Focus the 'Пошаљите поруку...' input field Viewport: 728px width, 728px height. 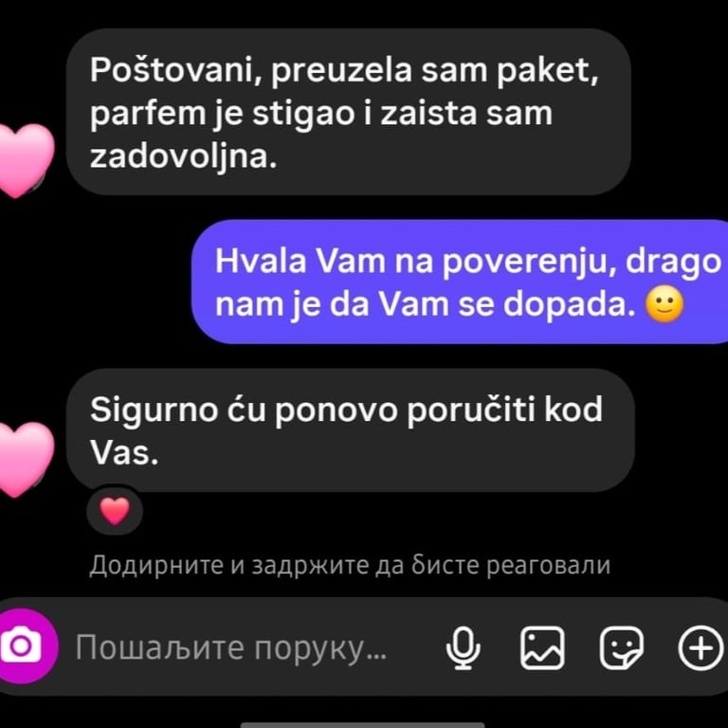[230, 646]
